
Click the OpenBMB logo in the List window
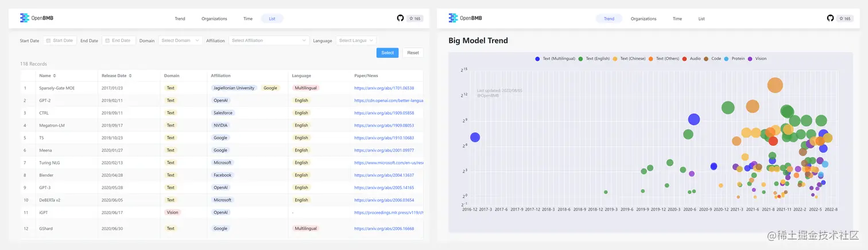(x=37, y=18)
